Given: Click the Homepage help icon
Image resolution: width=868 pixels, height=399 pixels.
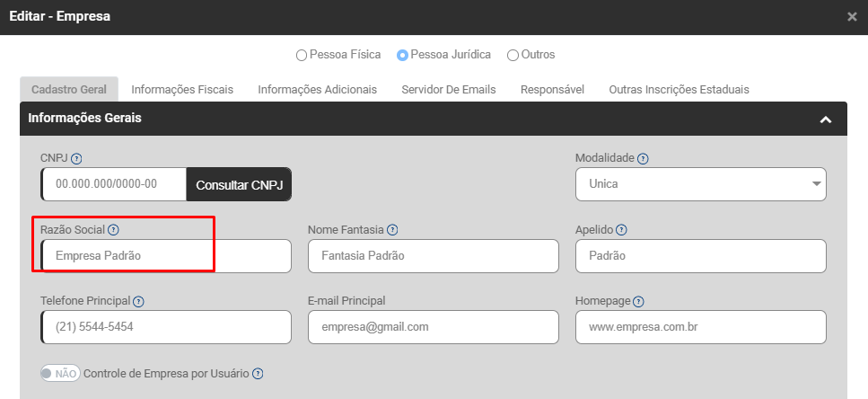Looking at the screenshot, I should click(638, 302).
